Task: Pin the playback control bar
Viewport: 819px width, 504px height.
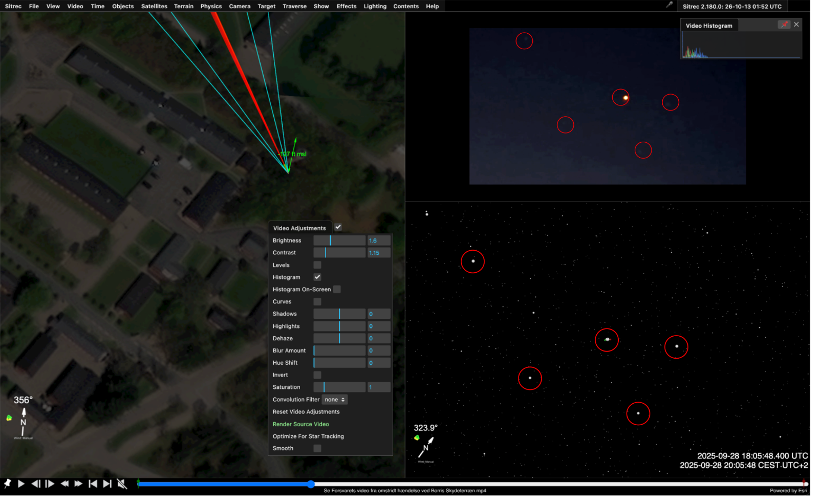Action: click(x=7, y=484)
